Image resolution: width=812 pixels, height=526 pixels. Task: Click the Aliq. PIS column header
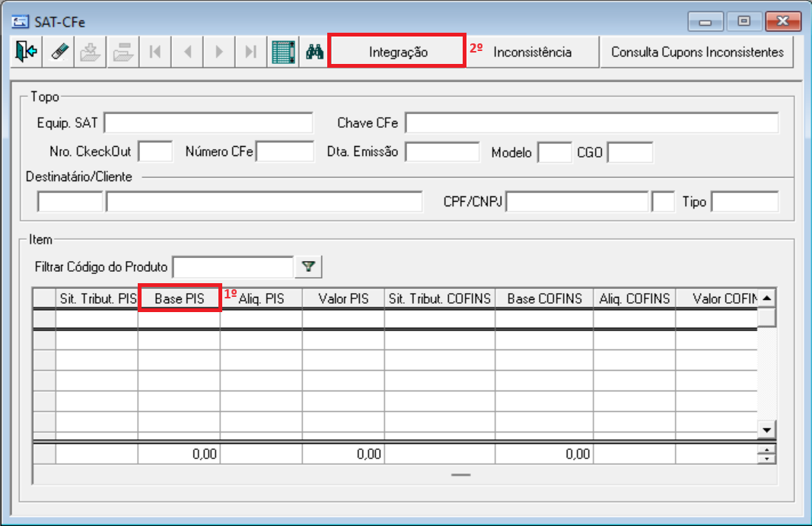[x=262, y=298]
